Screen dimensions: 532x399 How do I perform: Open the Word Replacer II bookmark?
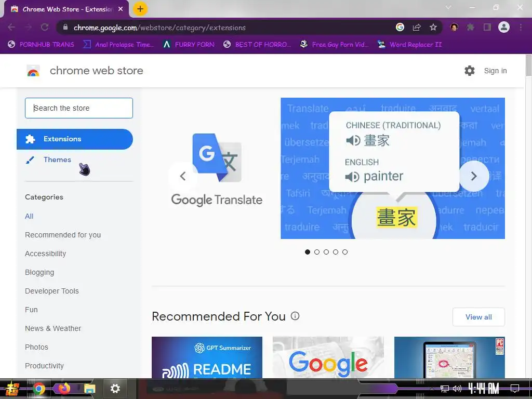[x=409, y=45]
